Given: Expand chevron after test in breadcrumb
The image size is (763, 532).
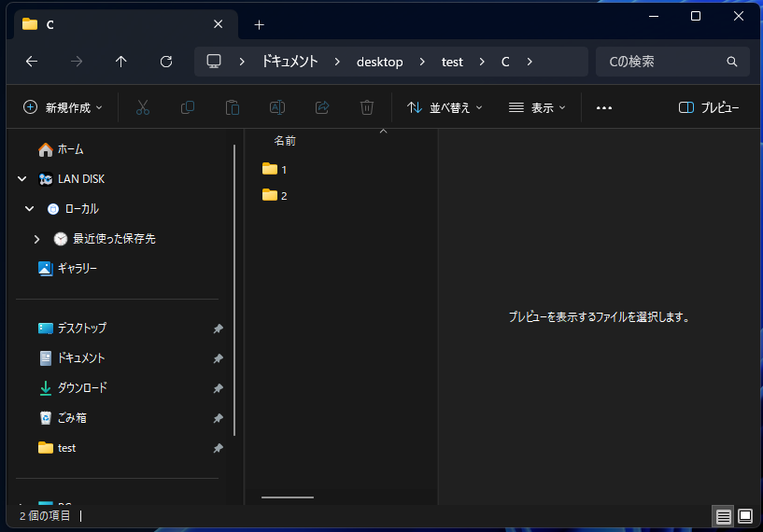Looking at the screenshot, I should pyautogui.click(x=482, y=62).
